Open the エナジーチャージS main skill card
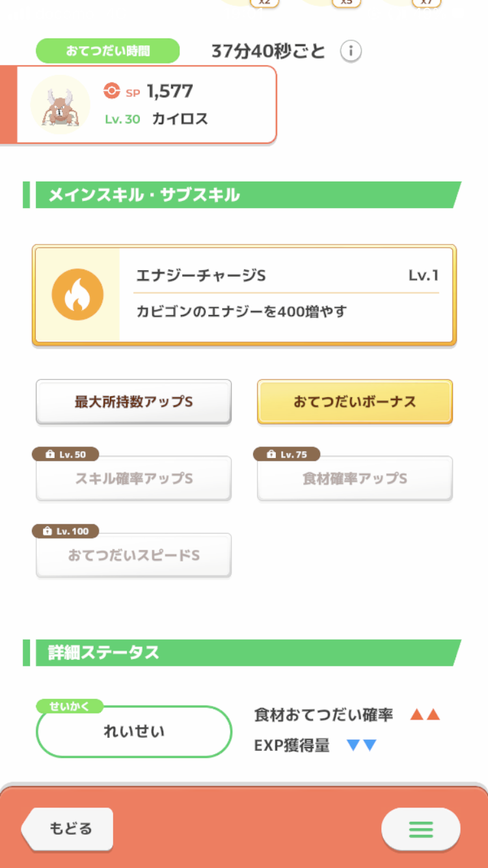 (244, 295)
